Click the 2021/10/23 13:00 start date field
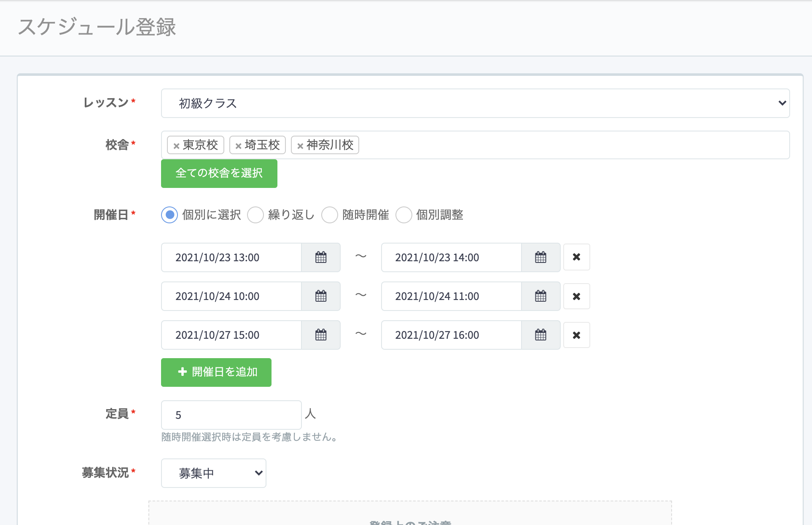Viewport: 812px width, 525px height. click(x=231, y=257)
